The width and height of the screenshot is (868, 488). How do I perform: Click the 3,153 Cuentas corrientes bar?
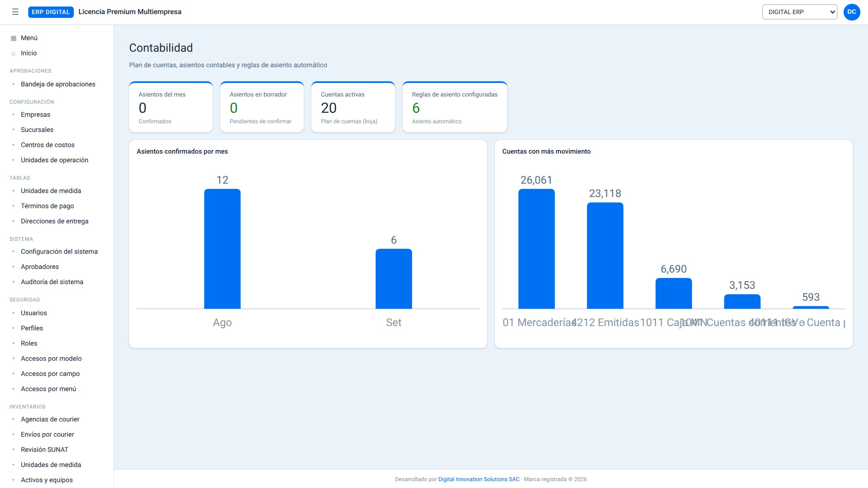(x=742, y=301)
